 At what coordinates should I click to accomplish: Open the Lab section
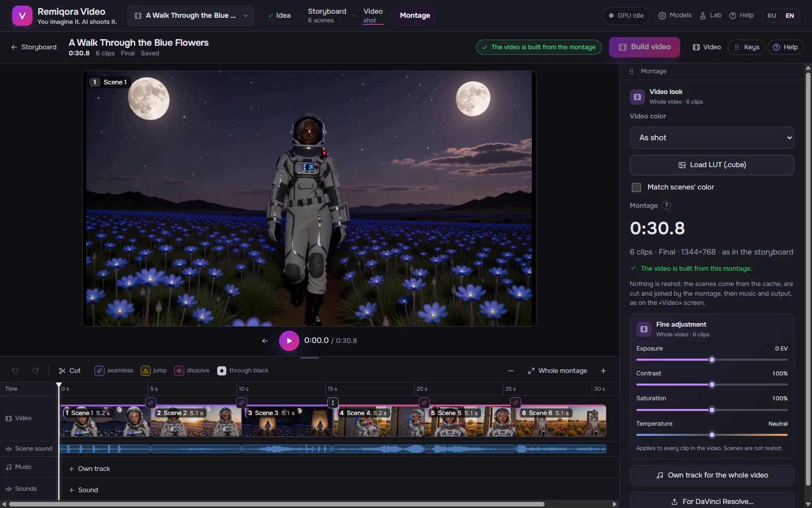[x=710, y=16]
